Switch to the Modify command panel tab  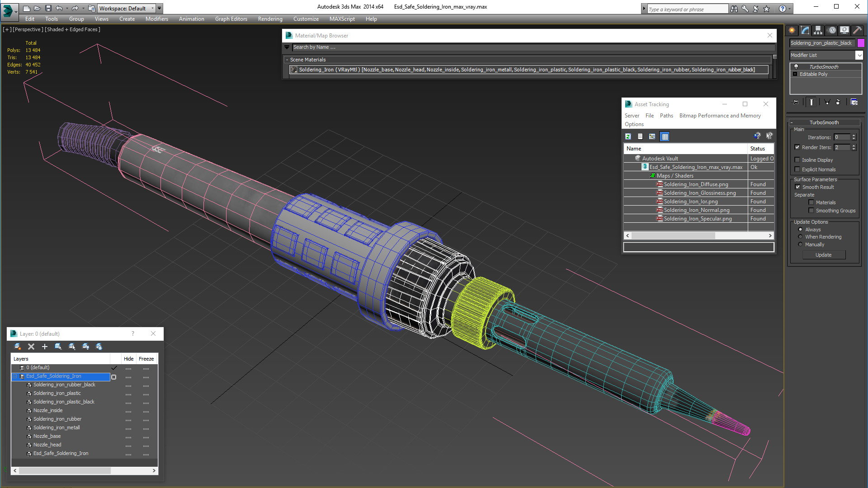tap(805, 30)
